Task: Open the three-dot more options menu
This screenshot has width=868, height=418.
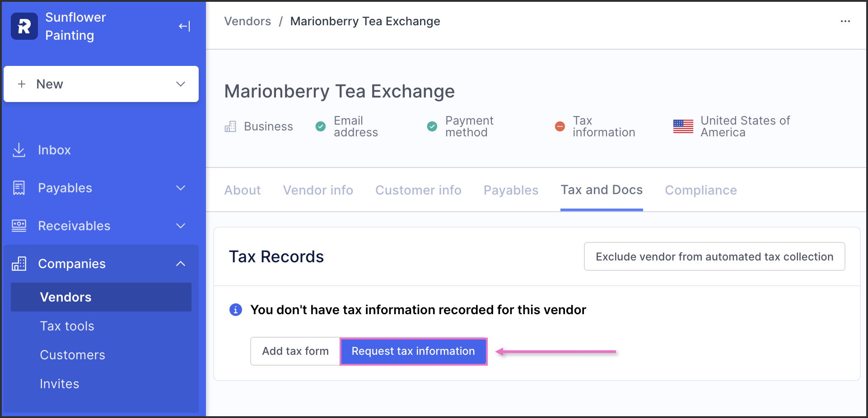Action: pyautogui.click(x=845, y=21)
